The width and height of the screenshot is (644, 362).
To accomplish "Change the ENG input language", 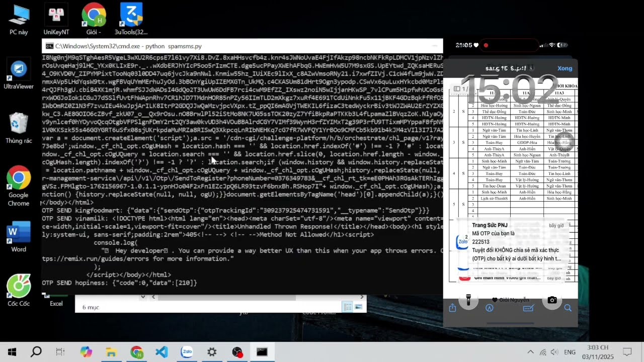I will coord(570,352).
